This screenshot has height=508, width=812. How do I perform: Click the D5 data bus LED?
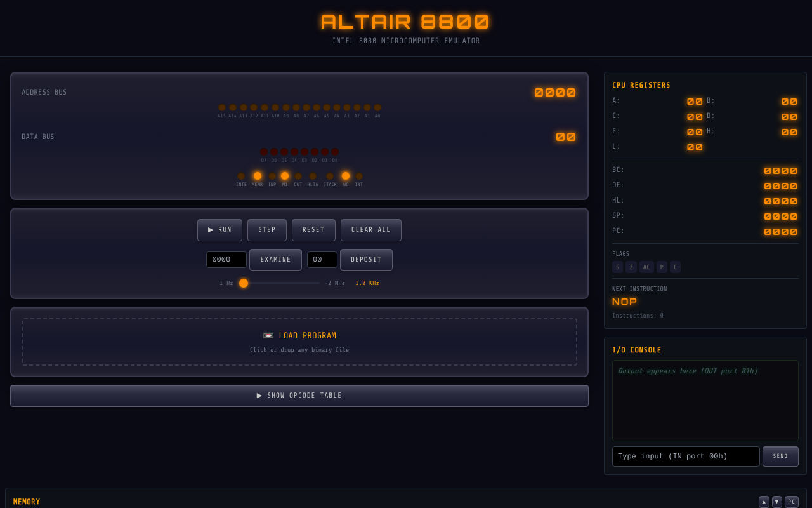click(284, 152)
